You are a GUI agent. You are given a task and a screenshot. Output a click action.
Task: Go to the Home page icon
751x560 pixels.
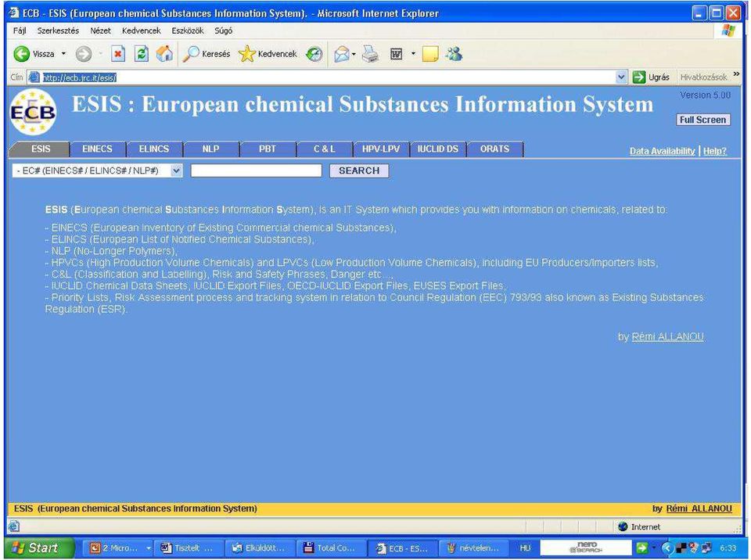pyautogui.click(x=165, y=54)
